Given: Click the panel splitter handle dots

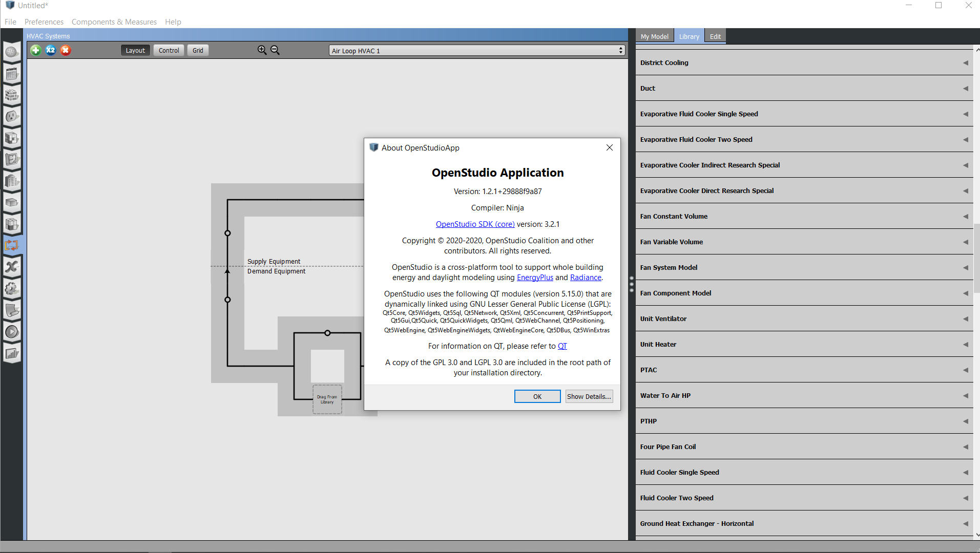Looking at the screenshot, I should click(x=632, y=284).
